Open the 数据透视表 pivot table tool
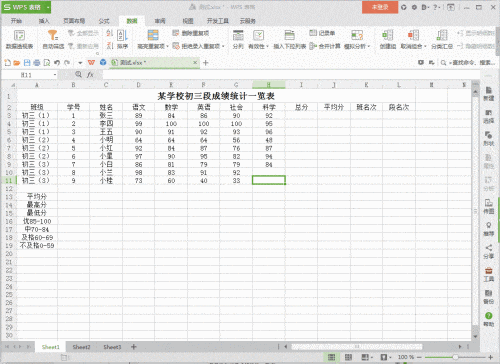The height and width of the screenshot is (364, 500). pyautogui.click(x=19, y=39)
